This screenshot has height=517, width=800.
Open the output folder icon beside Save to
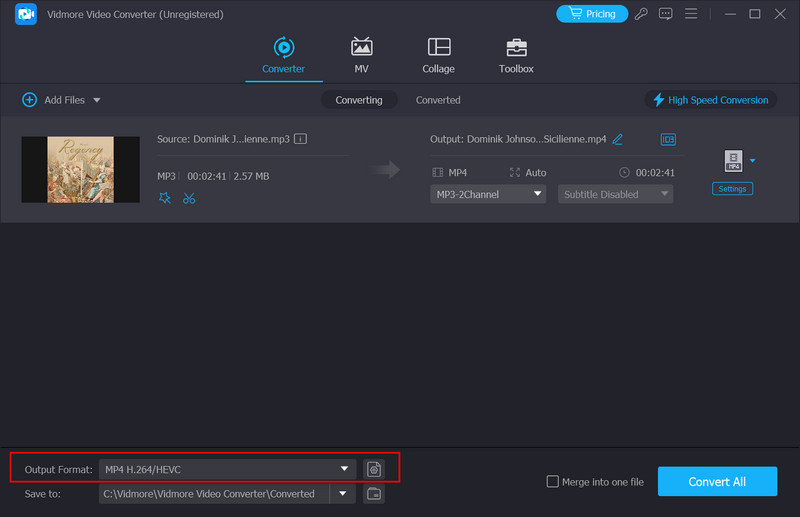tap(373, 494)
